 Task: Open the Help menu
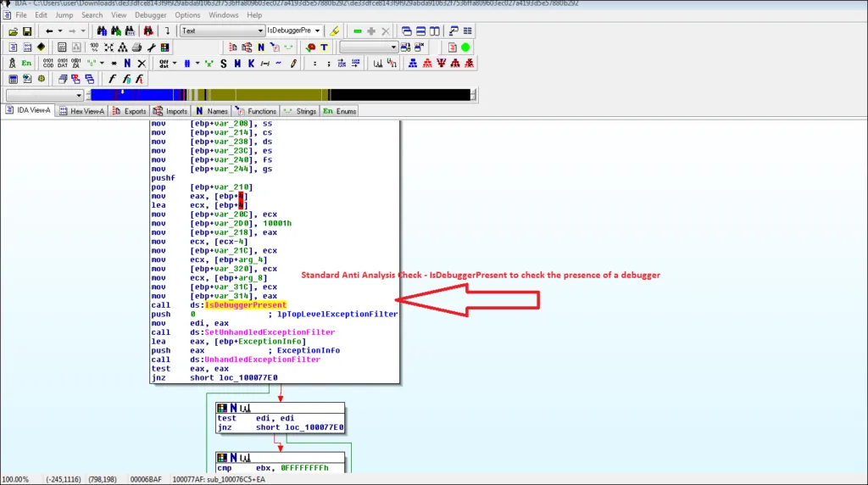pos(254,15)
